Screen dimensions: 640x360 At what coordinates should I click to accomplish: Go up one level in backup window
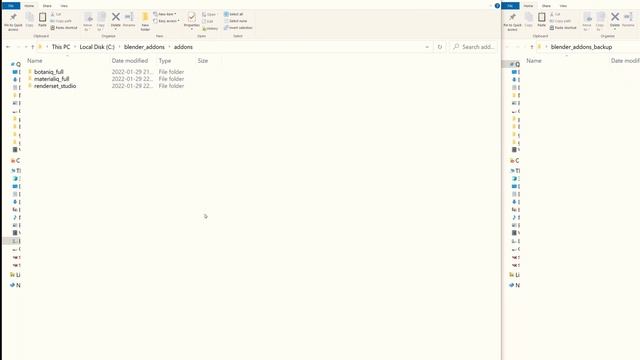pyautogui.click(x=532, y=47)
